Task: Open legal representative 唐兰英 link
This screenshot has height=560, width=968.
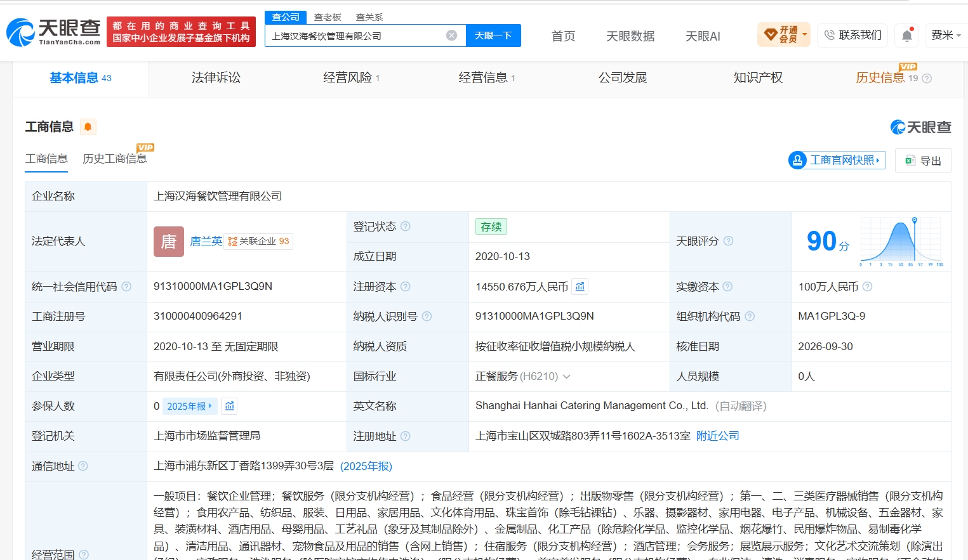Action: (206, 241)
